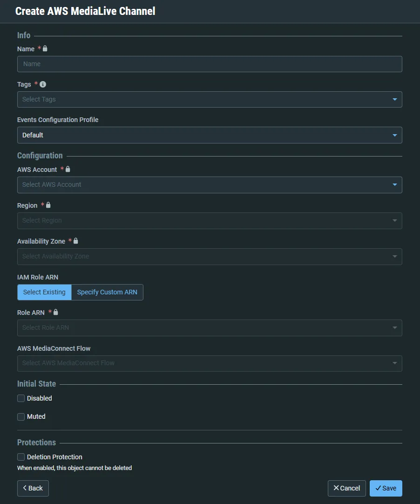Image resolution: width=420 pixels, height=504 pixels.
Task: Click the AWS MediaConnect Flow label
Action: point(54,348)
